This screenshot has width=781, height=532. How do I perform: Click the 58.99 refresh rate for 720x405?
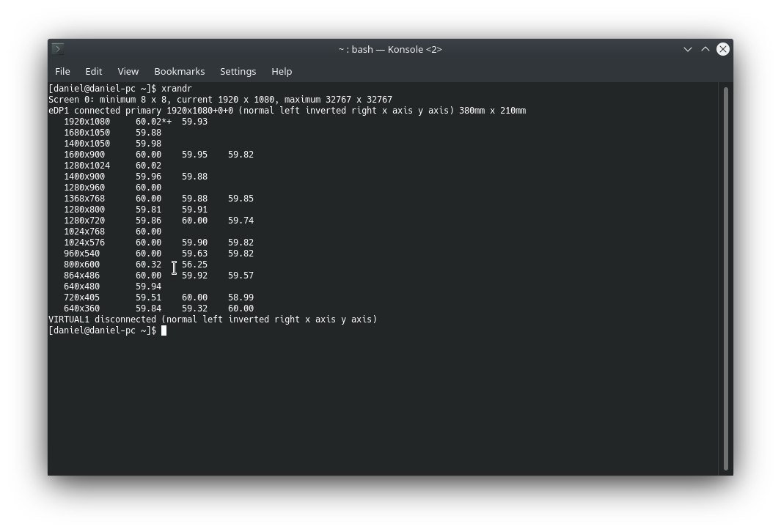[241, 298]
